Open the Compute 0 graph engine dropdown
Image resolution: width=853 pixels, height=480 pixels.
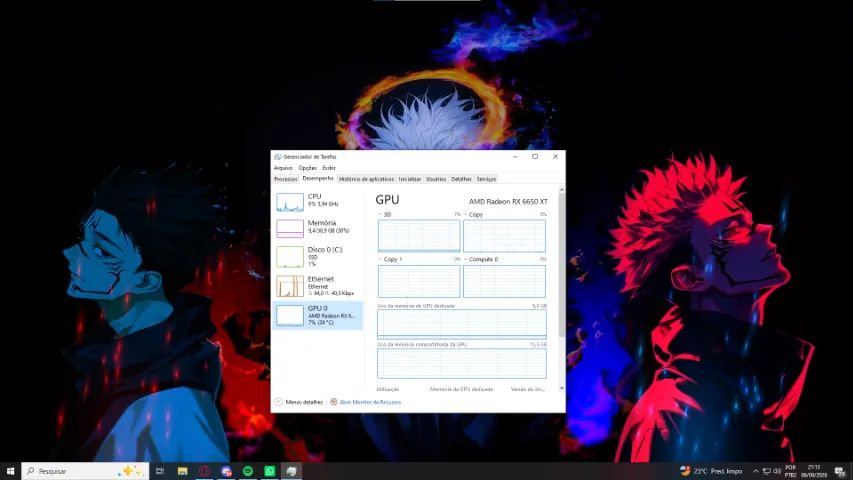click(x=481, y=259)
